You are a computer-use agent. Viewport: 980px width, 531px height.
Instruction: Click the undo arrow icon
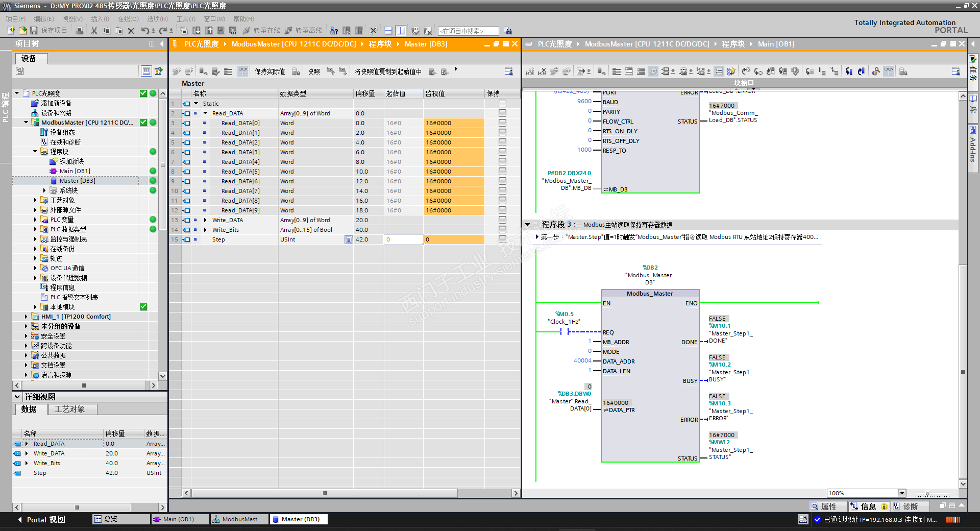145,31
